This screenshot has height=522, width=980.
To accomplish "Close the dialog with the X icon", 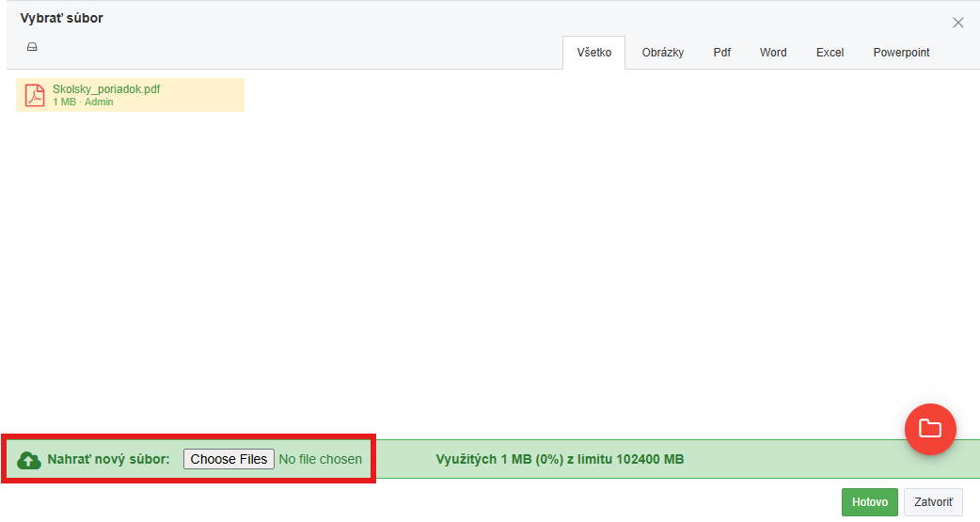I will (x=957, y=23).
